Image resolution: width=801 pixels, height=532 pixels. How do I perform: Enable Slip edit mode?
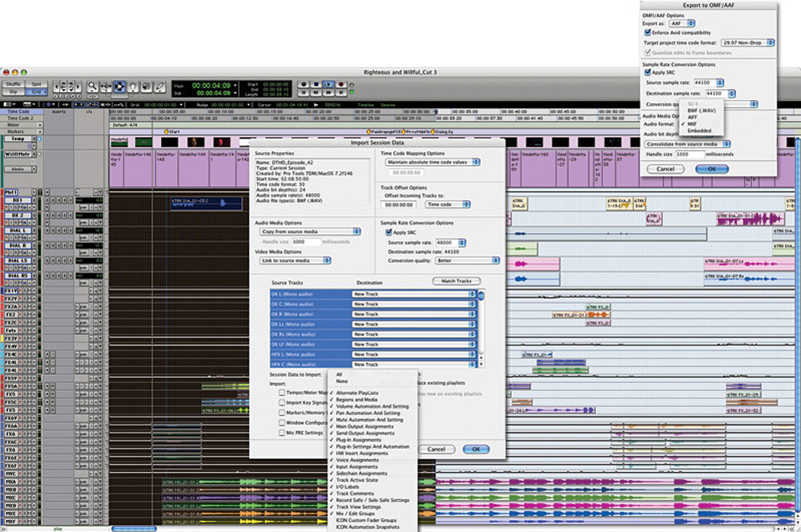[14, 91]
